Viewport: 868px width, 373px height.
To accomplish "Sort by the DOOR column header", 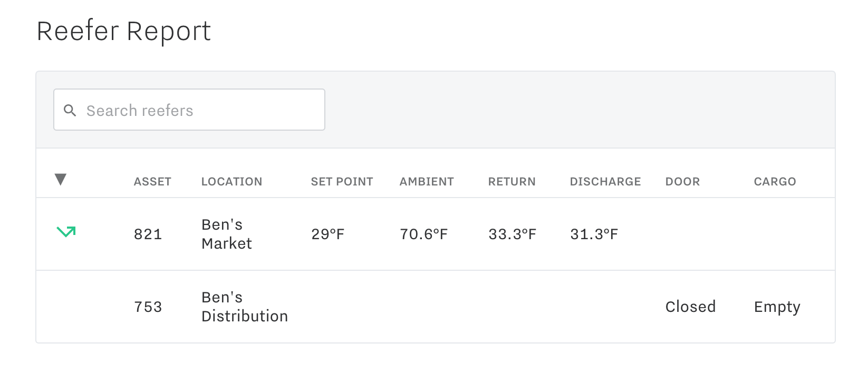I will [682, 181].
